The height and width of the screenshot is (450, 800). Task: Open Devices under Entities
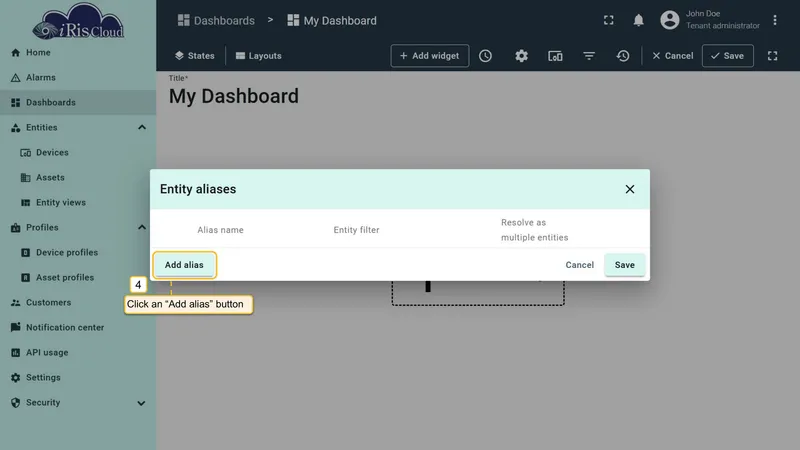pos(78,153)
